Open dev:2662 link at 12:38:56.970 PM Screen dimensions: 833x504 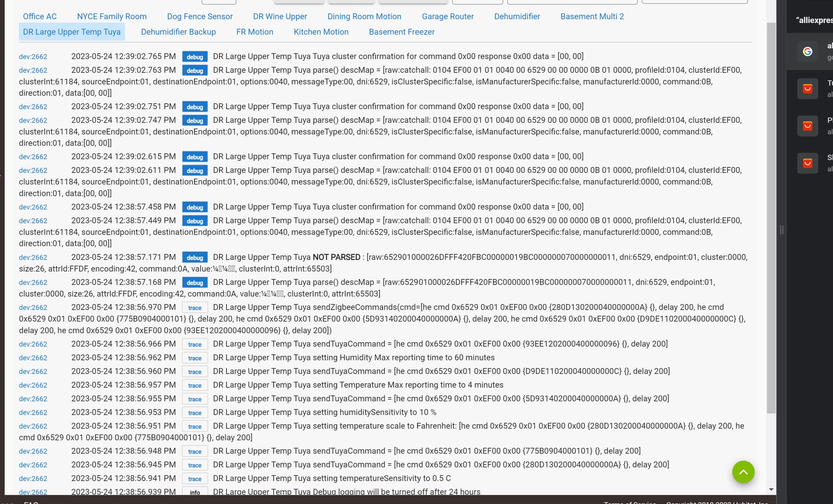point(33,308)
